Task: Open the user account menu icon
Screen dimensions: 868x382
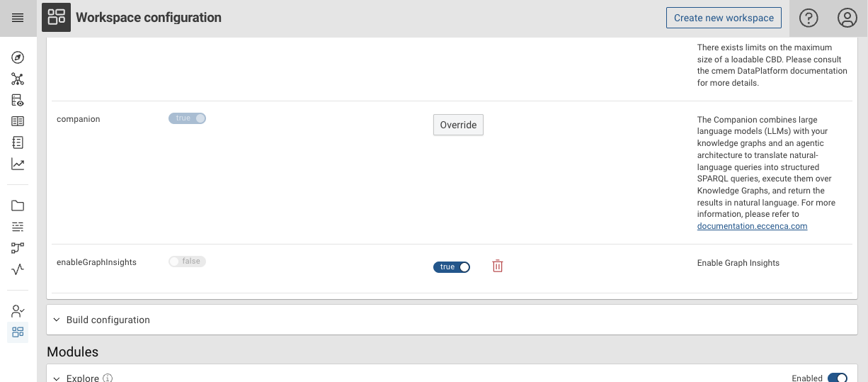Action: 847,18
